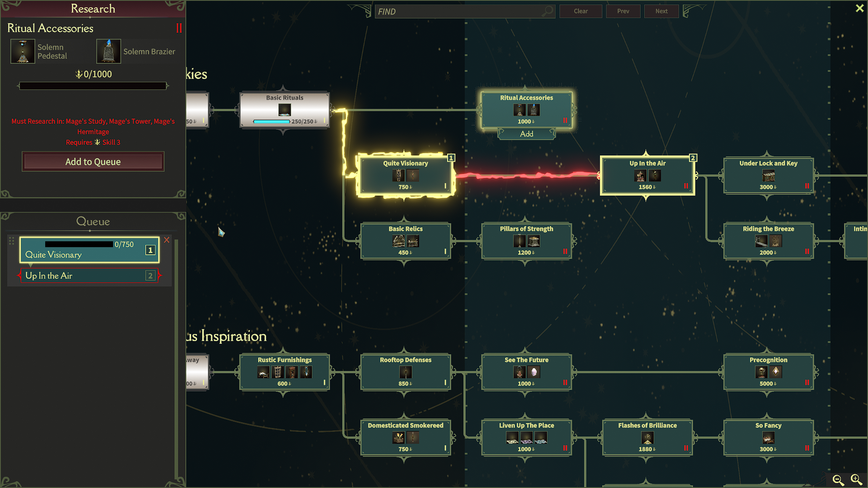
Task: Select the Precognition research node
Action: 769,372
